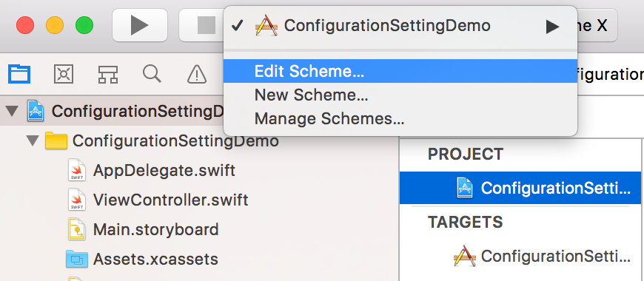Click the app icon next to the TARGETS entry
644x281 pixels.
465,256
